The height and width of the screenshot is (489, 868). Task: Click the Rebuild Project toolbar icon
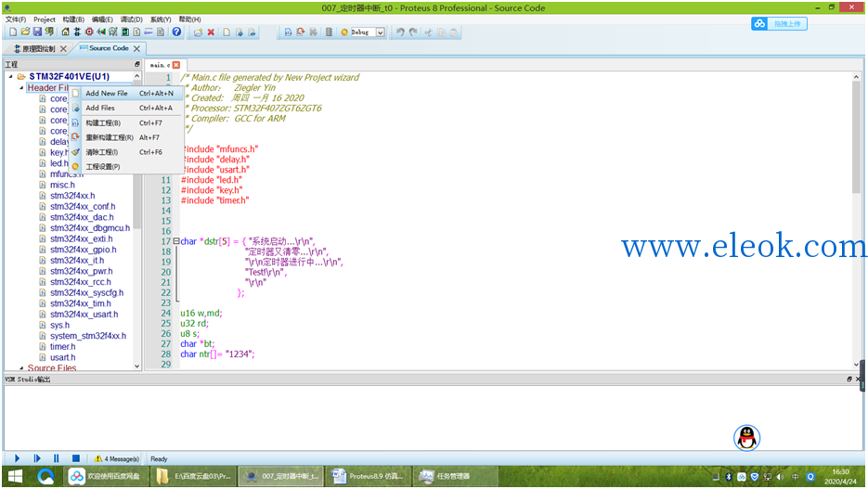(301, 32)
